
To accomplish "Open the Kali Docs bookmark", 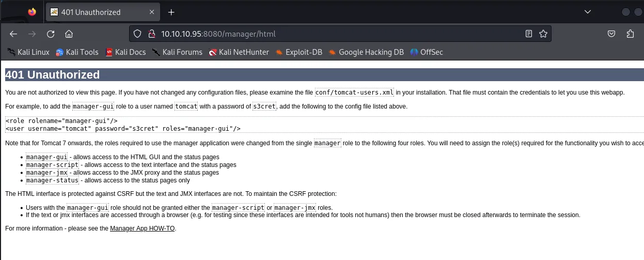I will click(125, 52).
